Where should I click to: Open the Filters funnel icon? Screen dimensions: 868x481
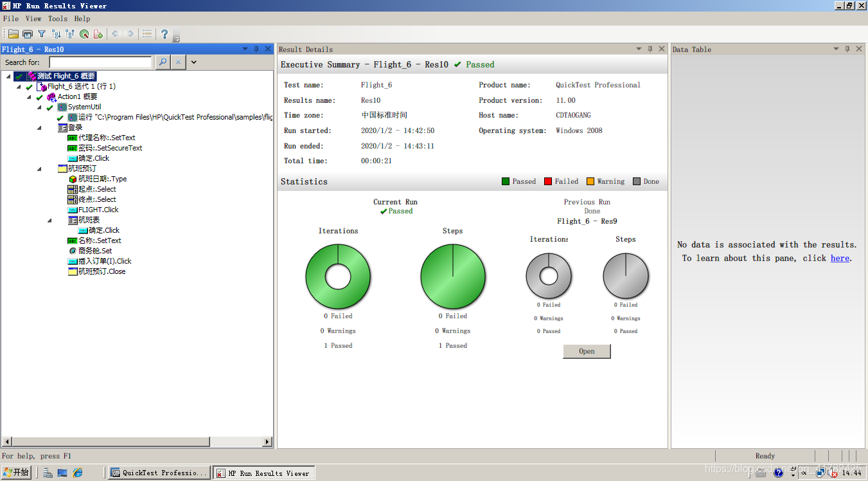tap(42, 34)
